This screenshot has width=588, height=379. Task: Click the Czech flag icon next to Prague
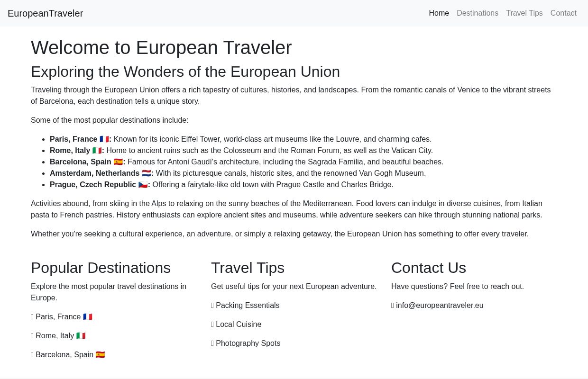click(x=143, y=184)
